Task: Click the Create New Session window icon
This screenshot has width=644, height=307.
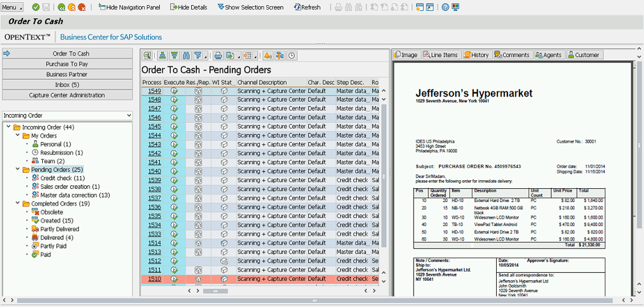Action: [419, 7]
